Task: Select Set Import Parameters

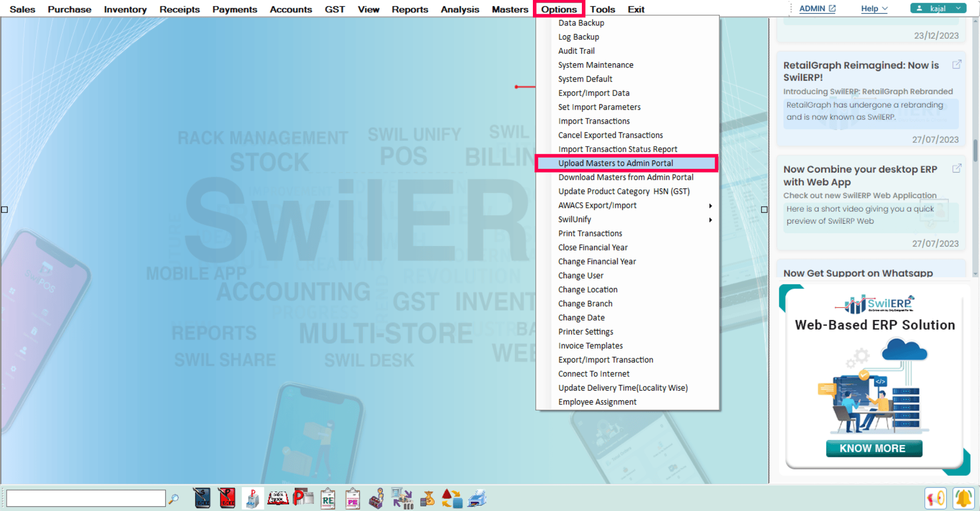Action: click(627, 107)
